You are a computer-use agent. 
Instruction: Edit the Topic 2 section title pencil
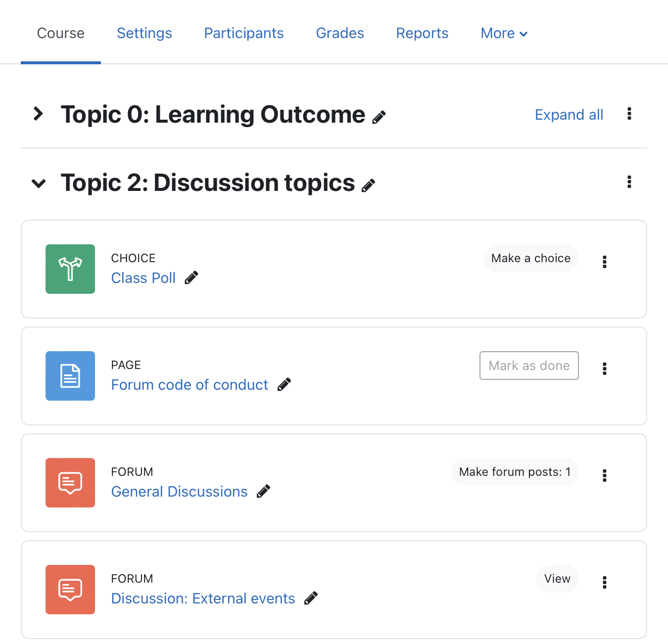click(369, 185)
